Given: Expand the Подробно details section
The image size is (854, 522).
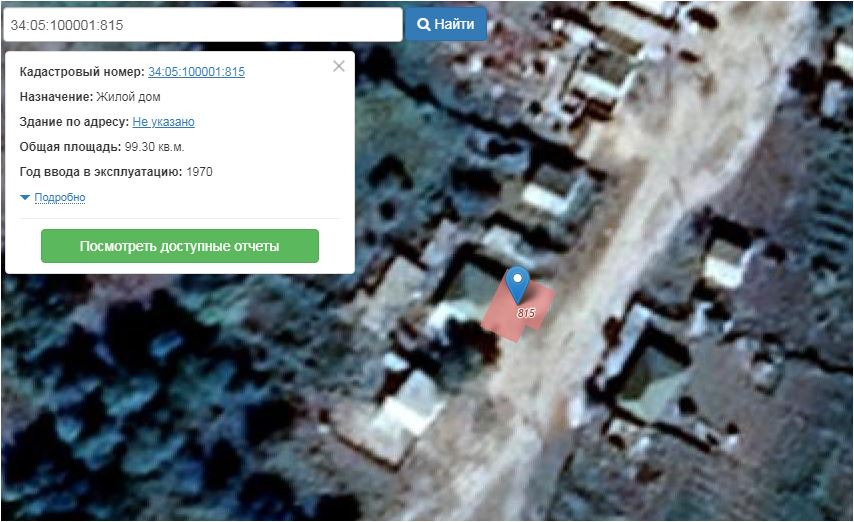Looking at the screenshot, I should [x=60, y=197].
